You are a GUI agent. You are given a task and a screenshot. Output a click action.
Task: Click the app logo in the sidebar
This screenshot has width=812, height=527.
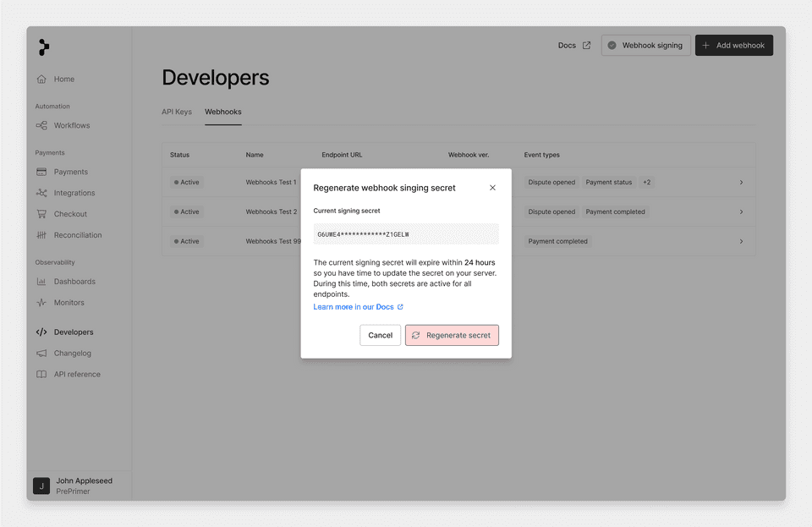(x=44, y=47)
